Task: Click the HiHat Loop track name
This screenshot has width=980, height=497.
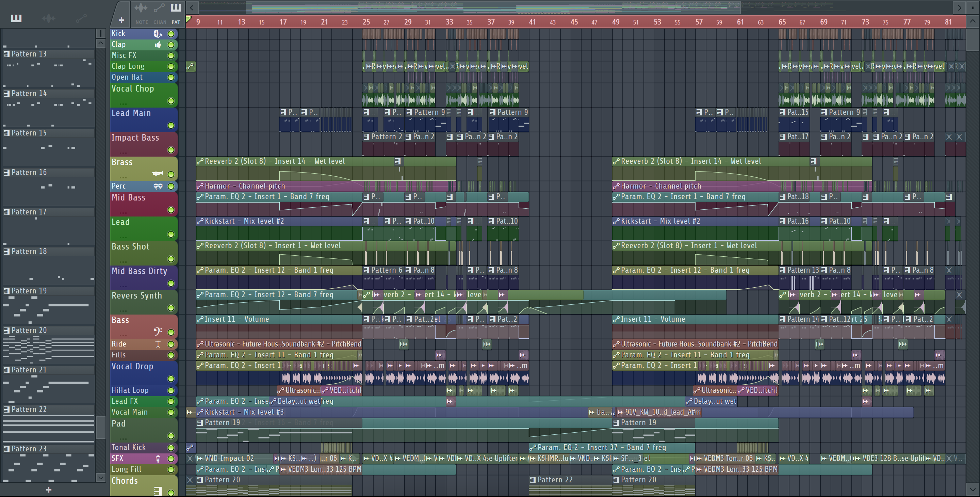Action: coord(130,390)
